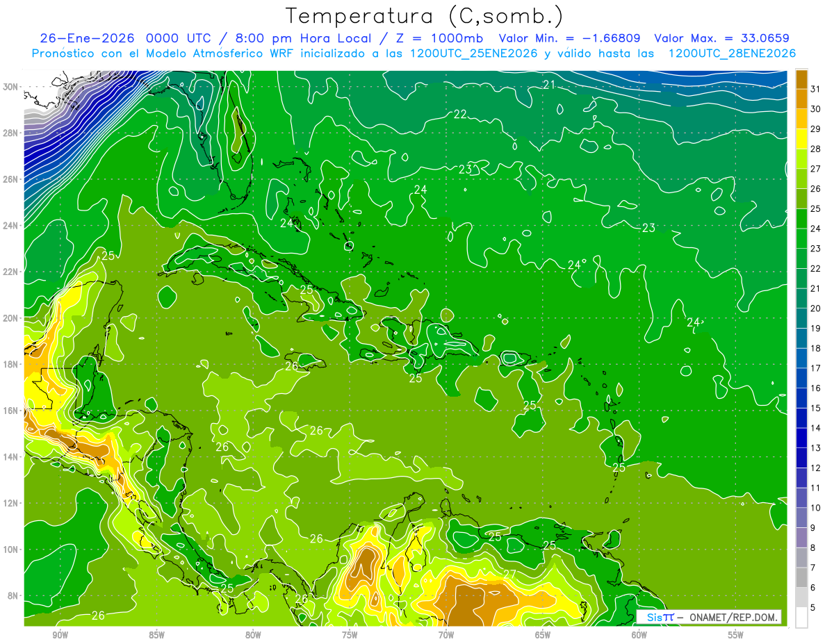834x644 pixels.
Task: Click colorbar scale label "8"
Action: pyautogui.click(x=814, y=548)
